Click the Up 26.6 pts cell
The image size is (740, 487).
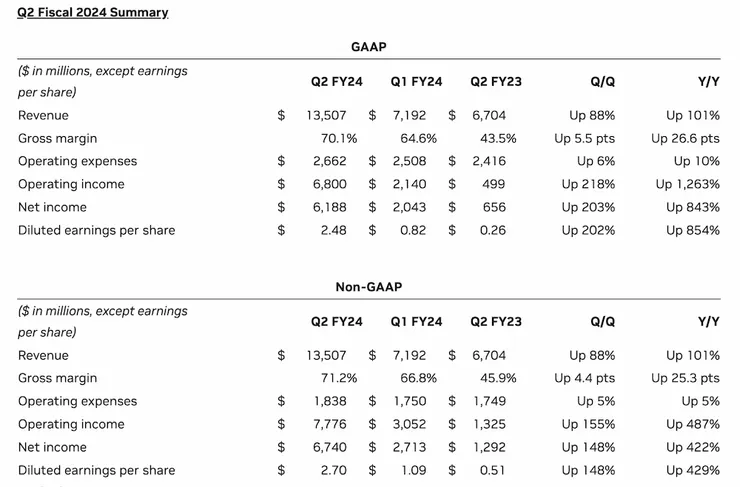pyautogui.click(x=685, y=139)
